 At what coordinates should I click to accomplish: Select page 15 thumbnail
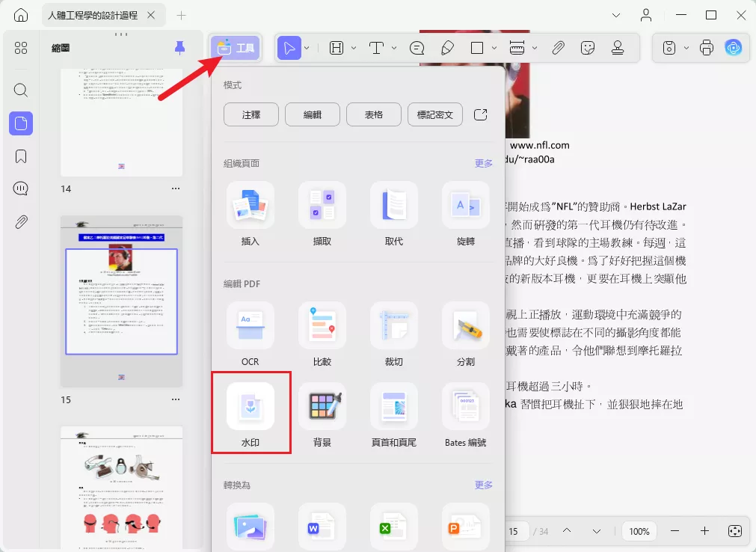tap(121, 301)
